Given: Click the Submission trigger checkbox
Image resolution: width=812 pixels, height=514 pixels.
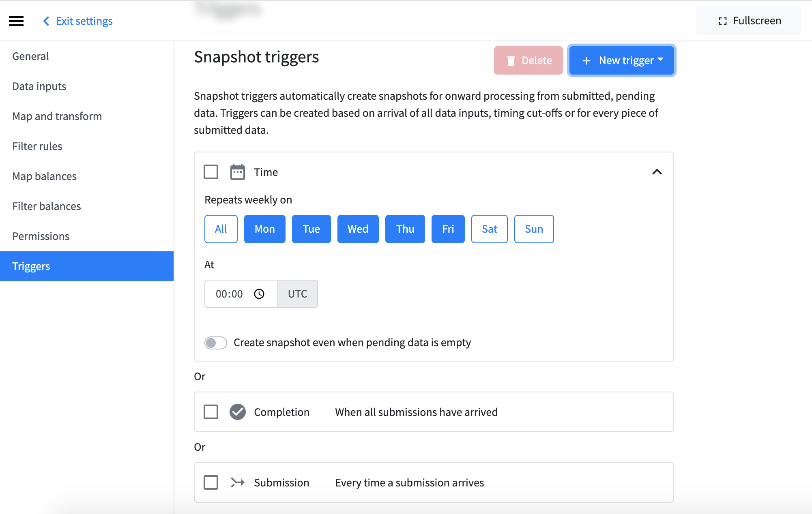Looking at the screenshot, I should 211,482.
